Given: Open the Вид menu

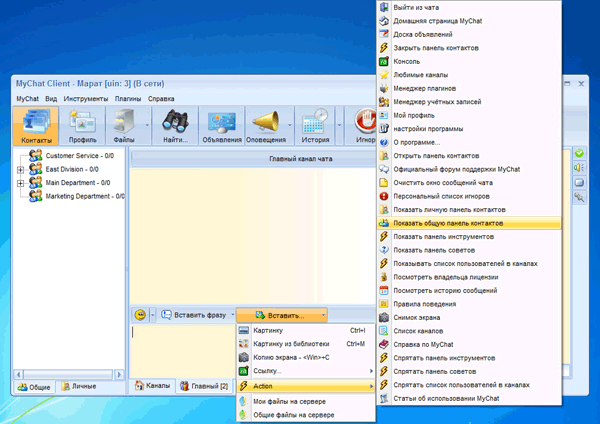Looking at the screenshot, I should click(x=51, y=99).
